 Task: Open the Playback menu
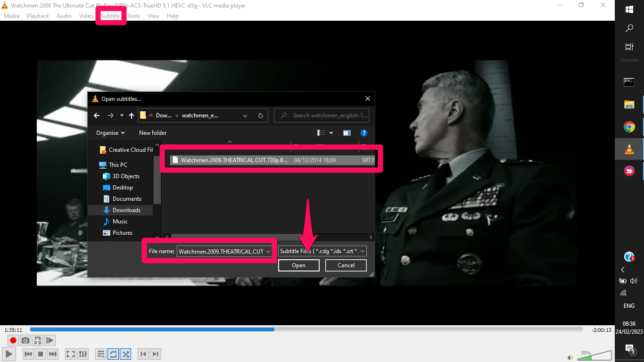38,16
